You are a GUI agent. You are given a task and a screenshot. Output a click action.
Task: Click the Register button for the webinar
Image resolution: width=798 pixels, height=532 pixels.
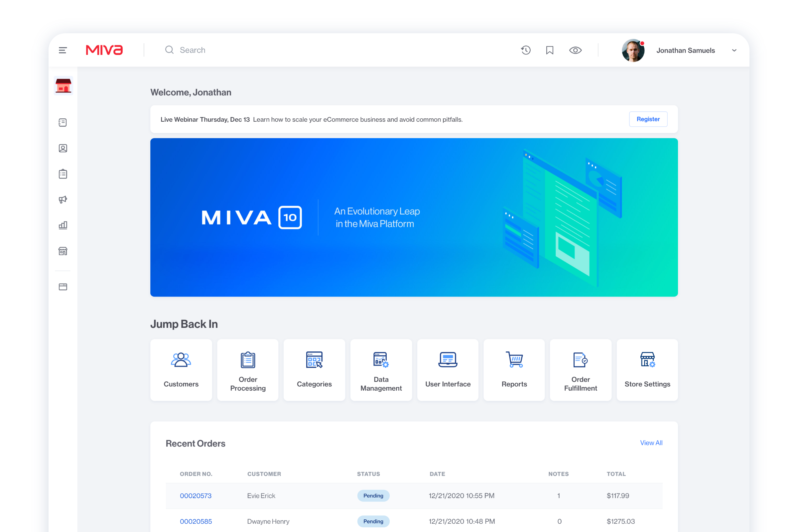648,119
